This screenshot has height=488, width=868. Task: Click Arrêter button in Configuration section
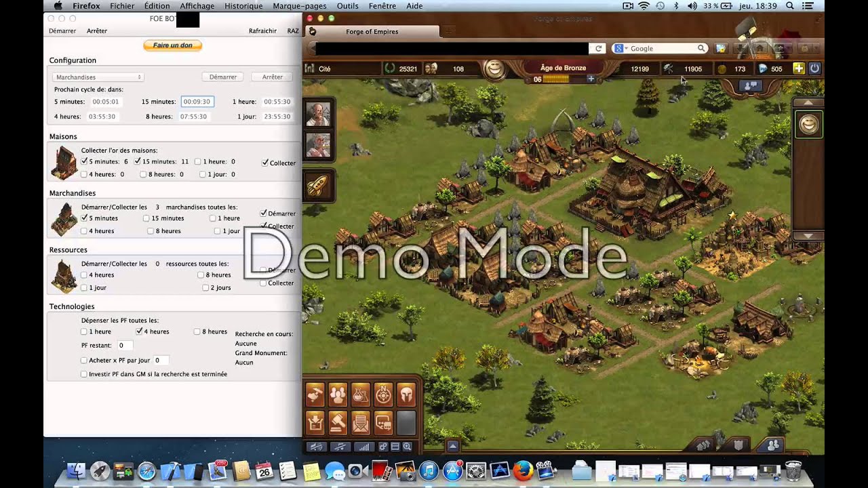tap(273, 77)
